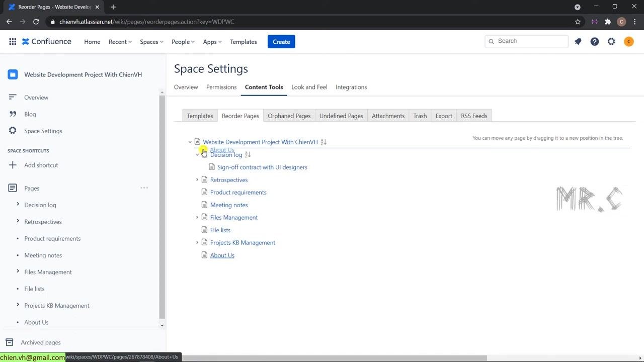
Task: Open the Spaces dropdown
Action: tap(152, 42)
